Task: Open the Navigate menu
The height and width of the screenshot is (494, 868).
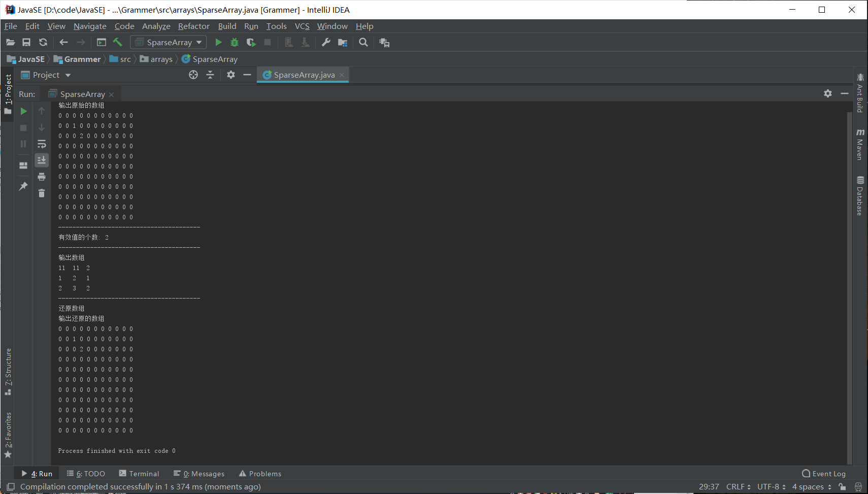Action: pyautogui.click(x=90, y=26)
